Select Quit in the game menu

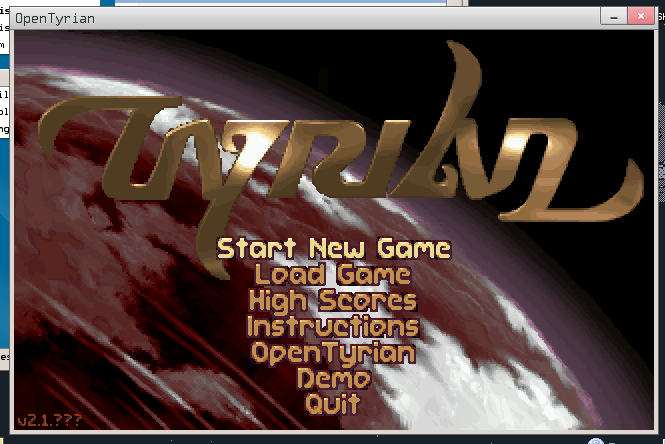click(x=333, y=404)
